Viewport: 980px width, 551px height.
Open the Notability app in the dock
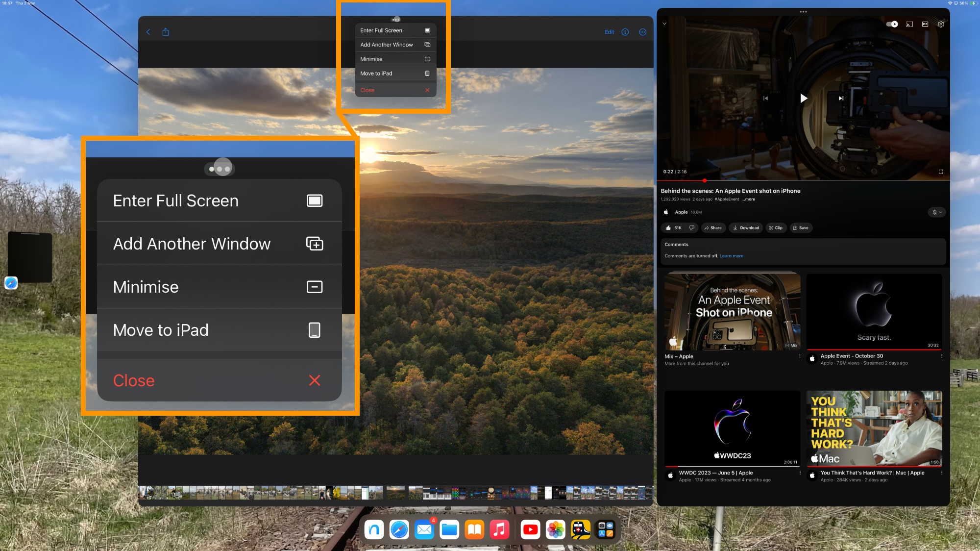374,529
